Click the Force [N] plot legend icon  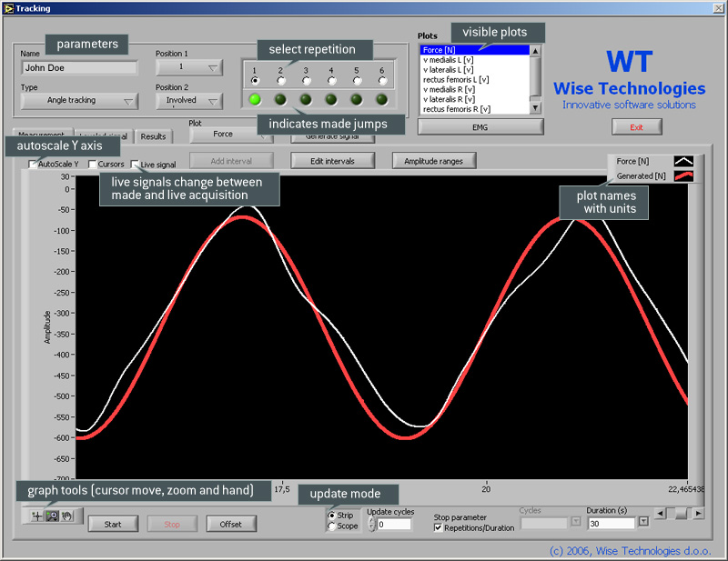pos(683,161)
